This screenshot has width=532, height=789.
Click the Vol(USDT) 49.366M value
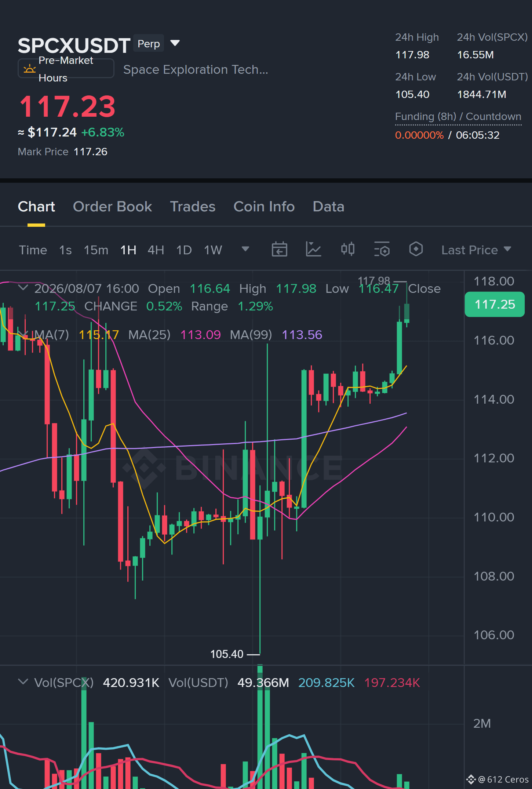point(263,683)
